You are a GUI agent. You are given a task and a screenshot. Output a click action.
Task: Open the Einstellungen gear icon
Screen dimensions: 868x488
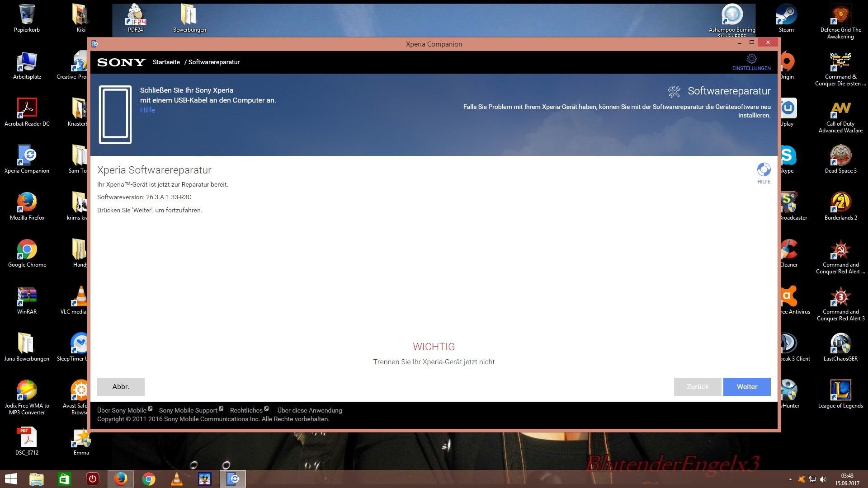(x=751, y=59)
